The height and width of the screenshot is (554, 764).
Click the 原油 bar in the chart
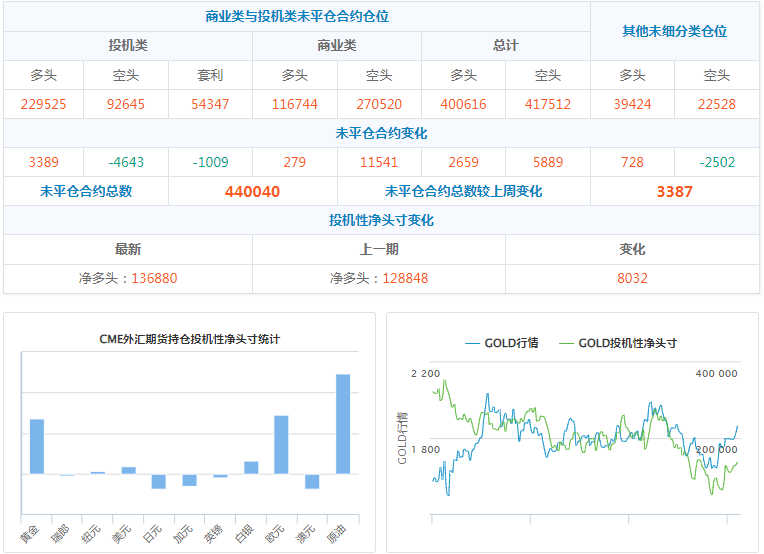(343, 423)
